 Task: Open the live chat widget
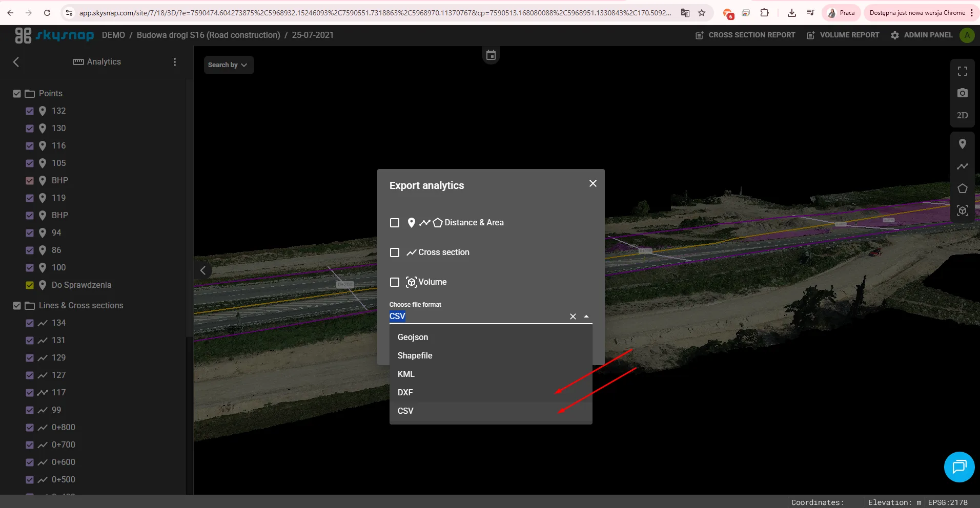pyautogui.click(x=958, y=467)
